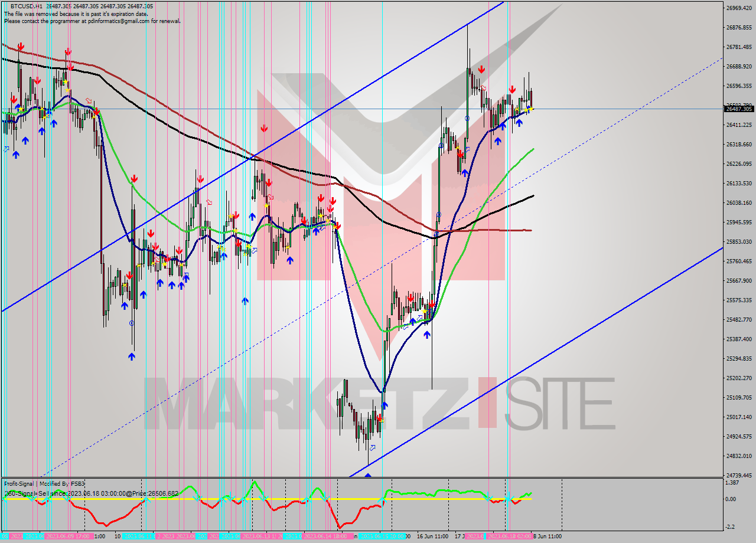Select the 2023.06.18 02:00 pink time marker
This screenshot has height=543, width=756.
(510, 537)
